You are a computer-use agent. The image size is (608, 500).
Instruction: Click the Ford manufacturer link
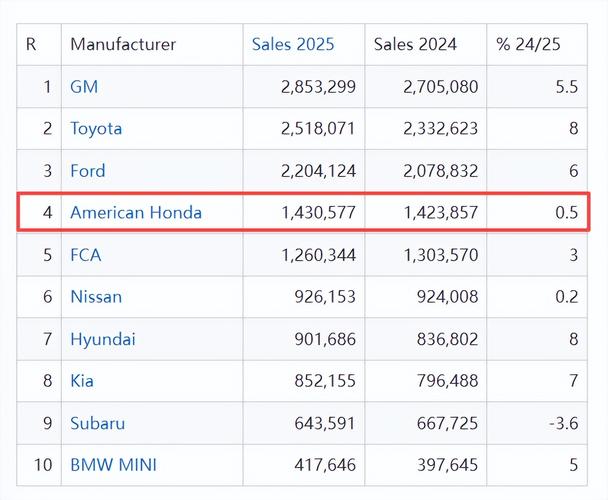(87, 171)
